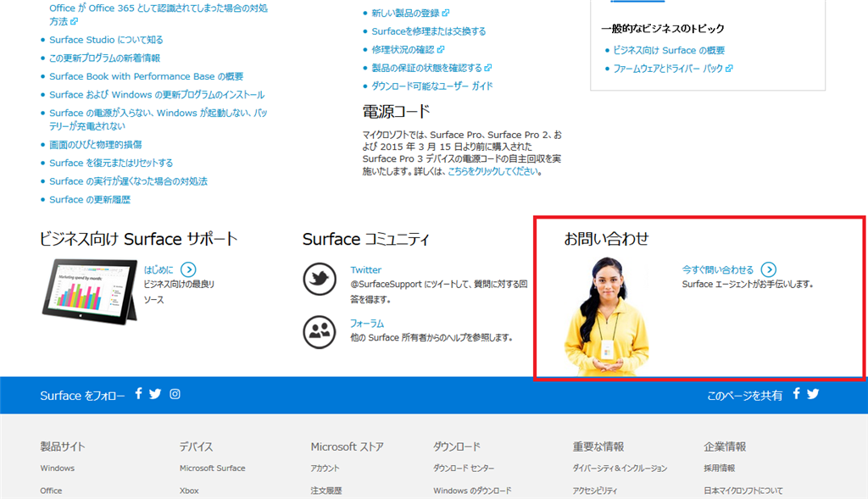Open footer link アクセシビリティ

pyautogui.click(x=594, y=491)
